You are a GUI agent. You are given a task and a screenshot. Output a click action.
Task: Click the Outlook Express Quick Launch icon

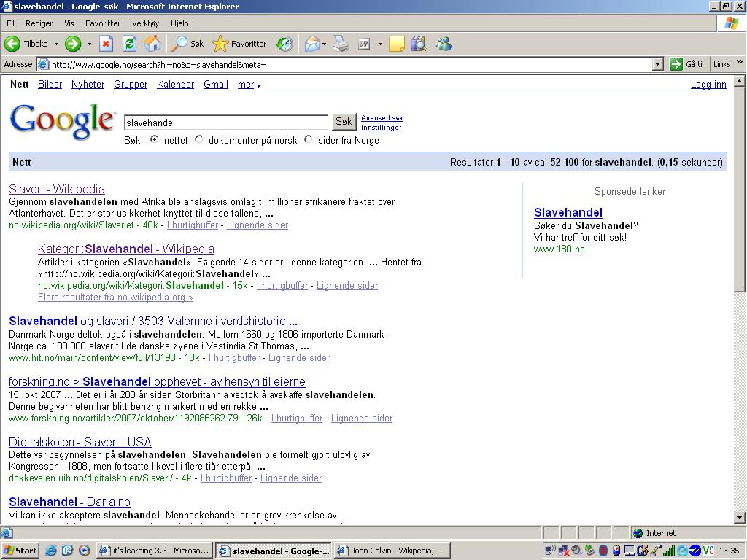pyautogui.click(x=68, y=551)
